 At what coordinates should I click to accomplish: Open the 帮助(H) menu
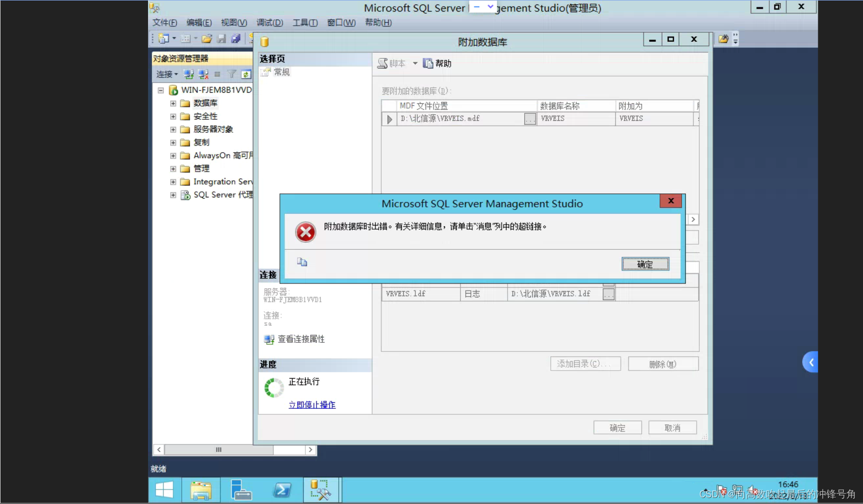(x=378, y=23)
